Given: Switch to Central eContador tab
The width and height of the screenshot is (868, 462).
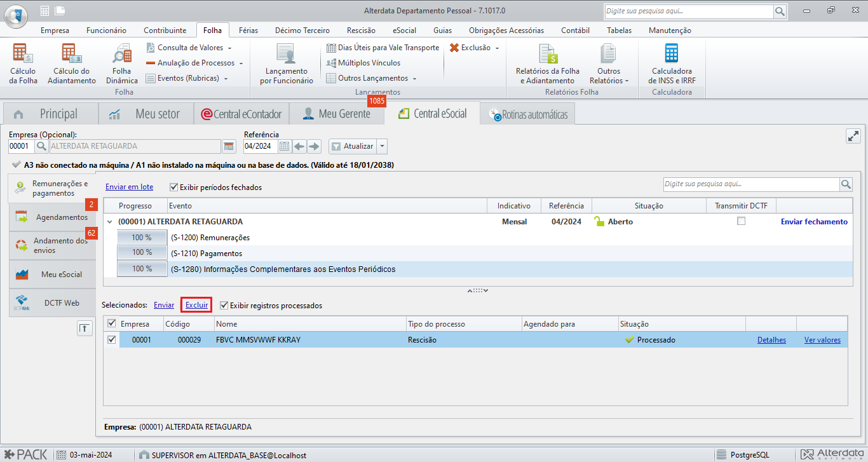Looking at the screenshot, I should click(241, 114).
